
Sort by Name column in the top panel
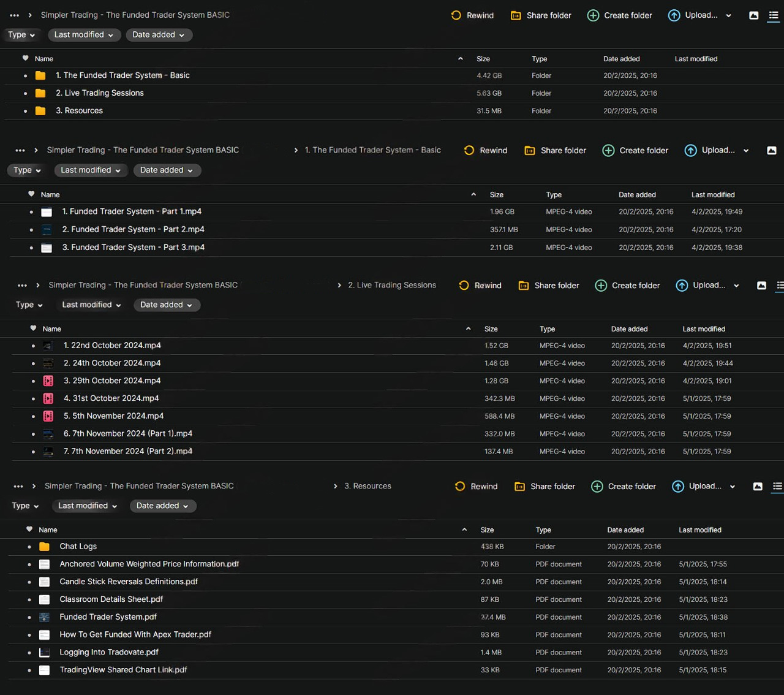(44, 59)
